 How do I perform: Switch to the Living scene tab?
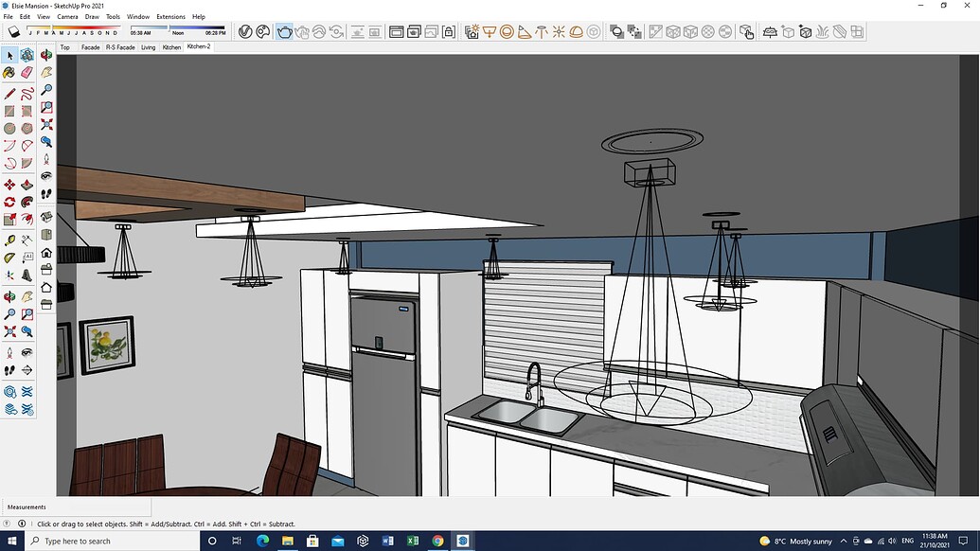(149, 46)
